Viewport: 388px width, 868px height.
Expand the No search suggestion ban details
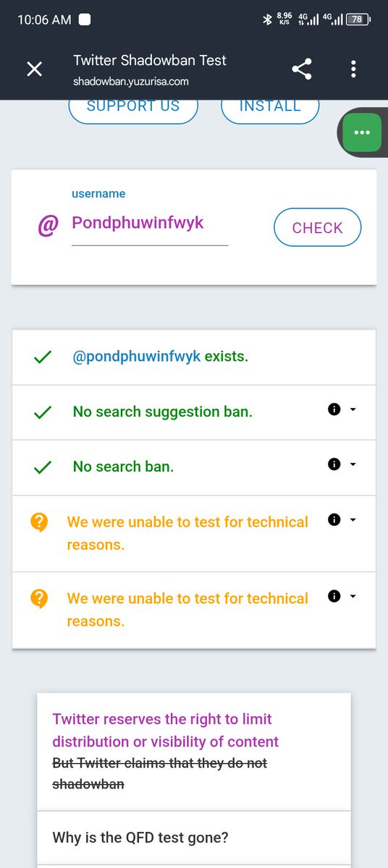(353, 409)
